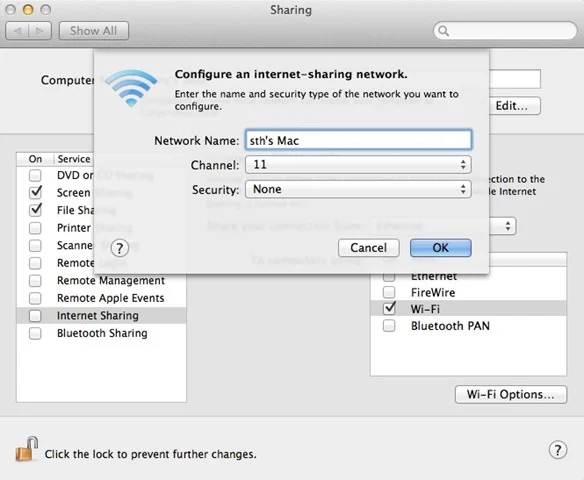Uncheck the Wi-Fi port checkbox
Viewport: 584px width, 480px height.
pyautogui.click(x=390, y=308)
